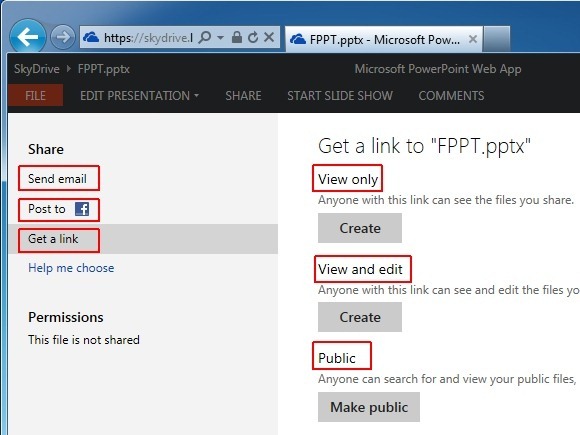Click 'This file is not shared' text

click(x=84, y=340)
